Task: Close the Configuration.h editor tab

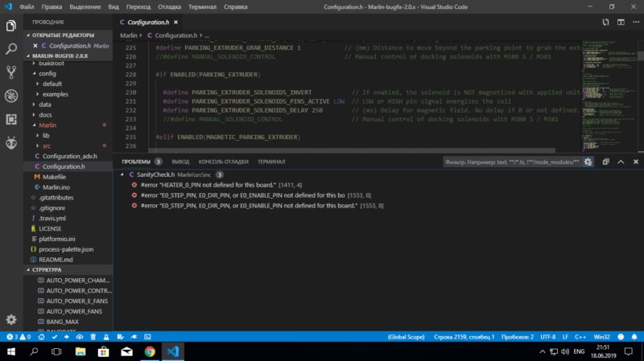Action: click(x=175, y=23)
